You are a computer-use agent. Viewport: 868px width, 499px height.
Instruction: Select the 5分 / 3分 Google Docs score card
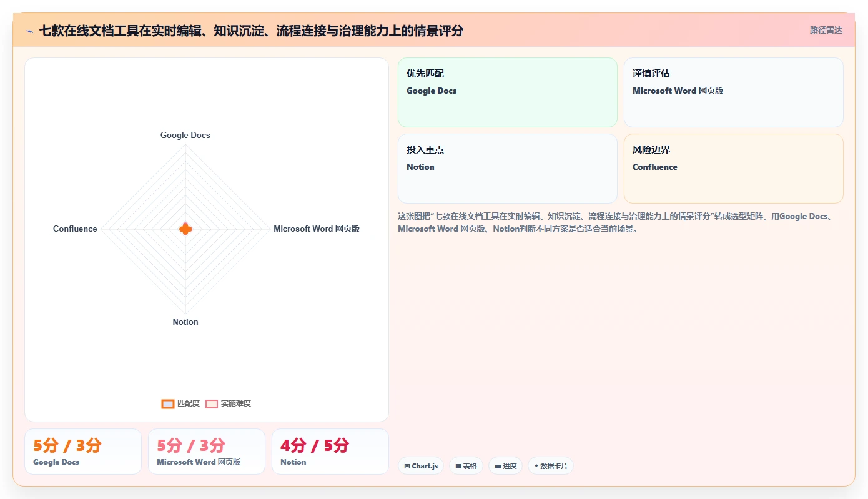pyautogui.click(x=83, y=452)
